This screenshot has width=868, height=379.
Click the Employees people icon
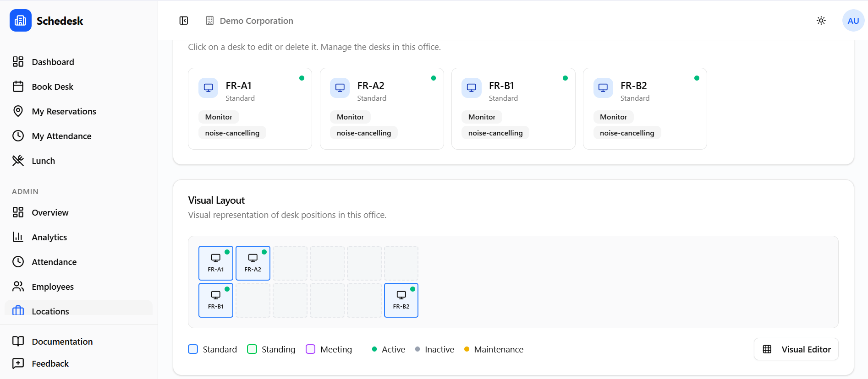coord(18,287)
